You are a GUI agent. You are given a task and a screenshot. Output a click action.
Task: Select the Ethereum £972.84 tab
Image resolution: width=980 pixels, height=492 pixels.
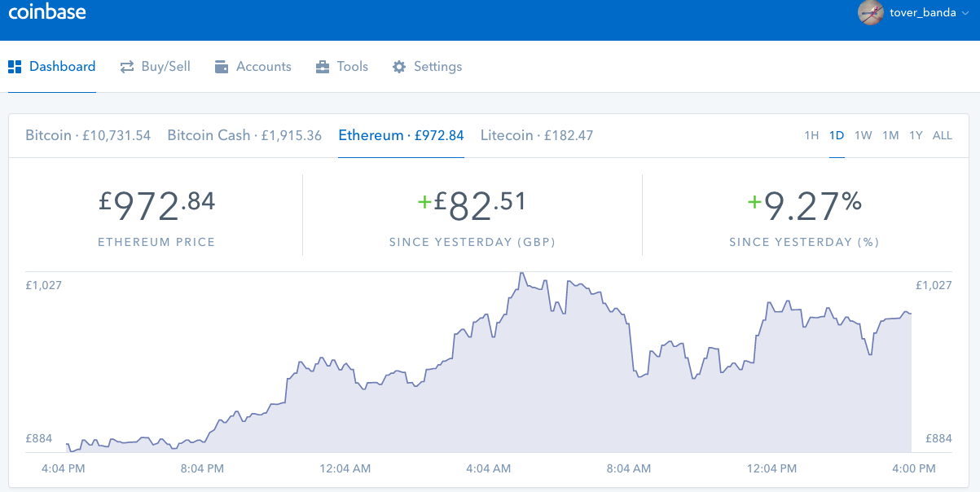click(401, 135)
